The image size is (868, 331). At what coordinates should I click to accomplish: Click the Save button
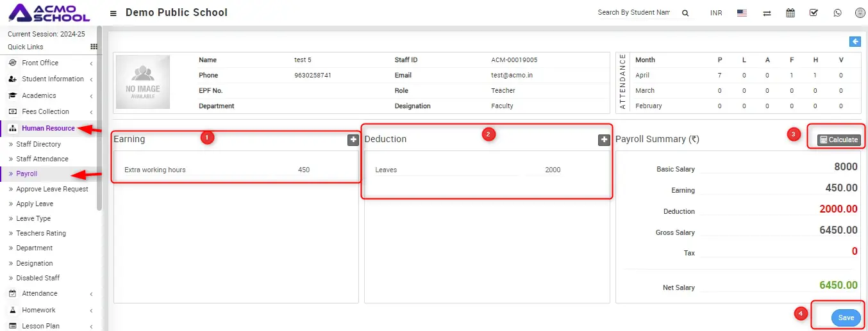(x=846, y=318)
